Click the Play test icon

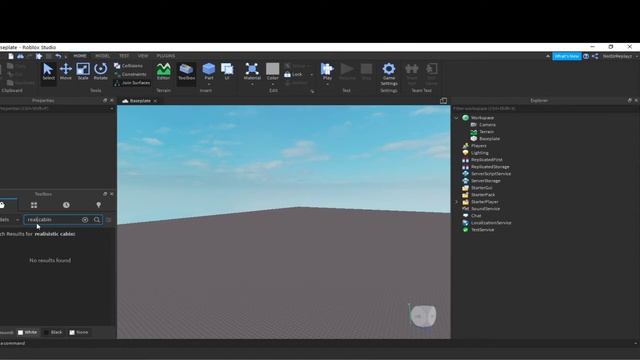pos(327,69)
